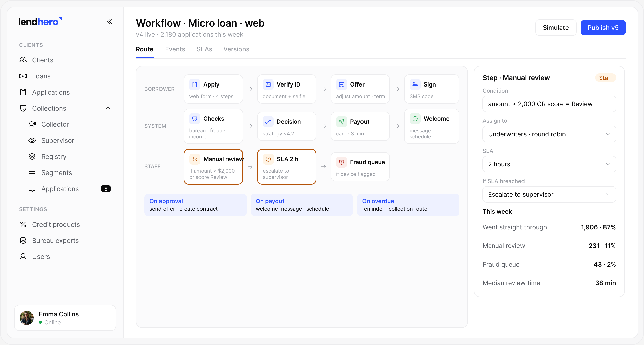The height and width of the screenshot is (345, 644).
Task: Open the On approval event card
Action: tap(195, 205)
